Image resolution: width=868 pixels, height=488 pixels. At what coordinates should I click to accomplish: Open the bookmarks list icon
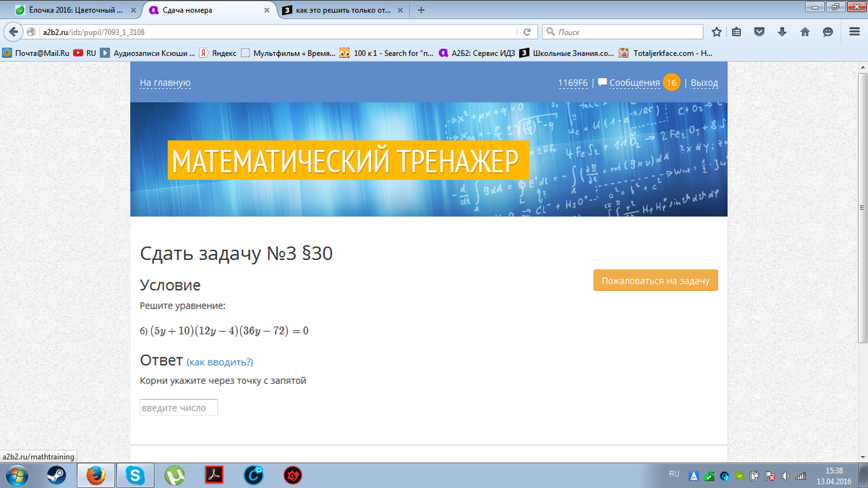tap(737, 32)
